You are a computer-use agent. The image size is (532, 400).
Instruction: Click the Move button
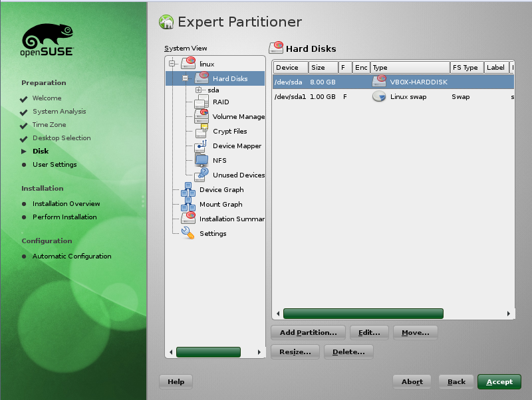click(415, 332)
